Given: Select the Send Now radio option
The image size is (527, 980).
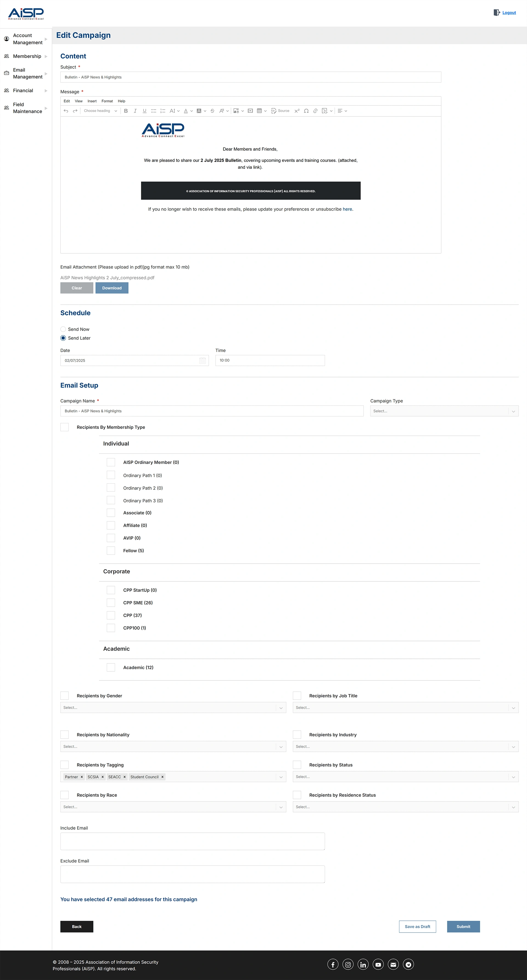Looking at the screenshot, I should 63,329.
